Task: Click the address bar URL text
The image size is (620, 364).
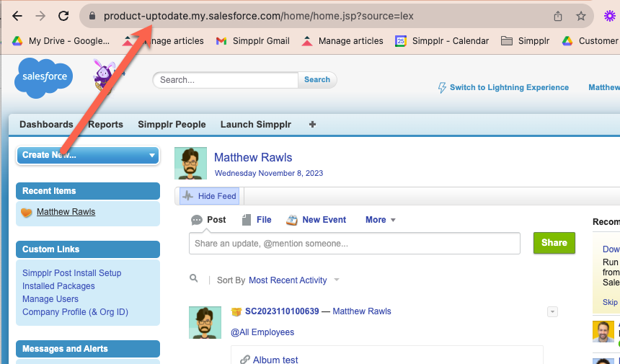Action: pos(259,16)
